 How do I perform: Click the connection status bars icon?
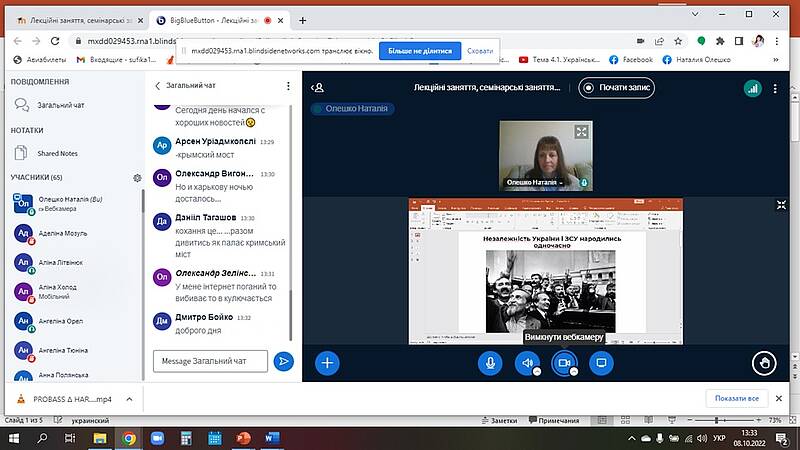752,88
